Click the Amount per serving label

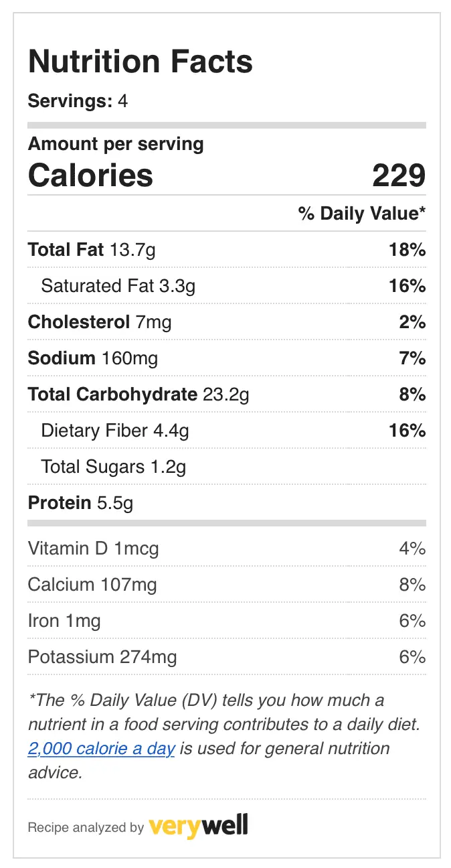coord(116,144)
